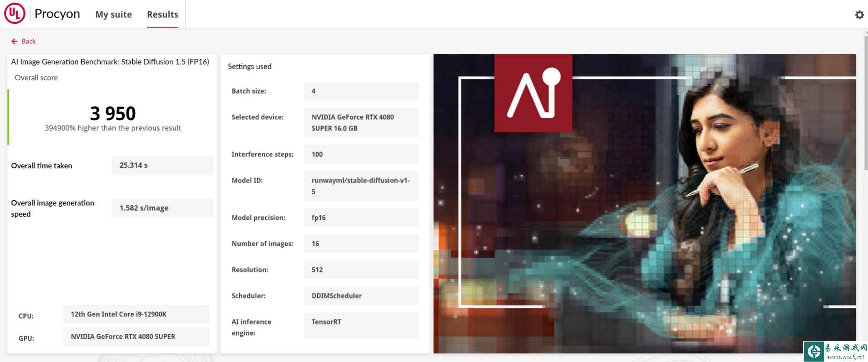Click the Settings used heading
The width and height of the screenshot is (868, 362).
point(249,66)
